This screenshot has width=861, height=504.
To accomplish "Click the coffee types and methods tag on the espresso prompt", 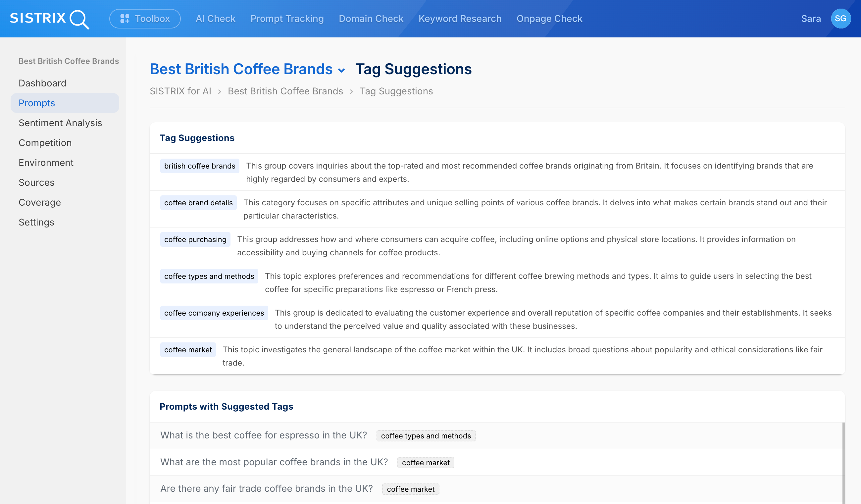I will point(426,436).
